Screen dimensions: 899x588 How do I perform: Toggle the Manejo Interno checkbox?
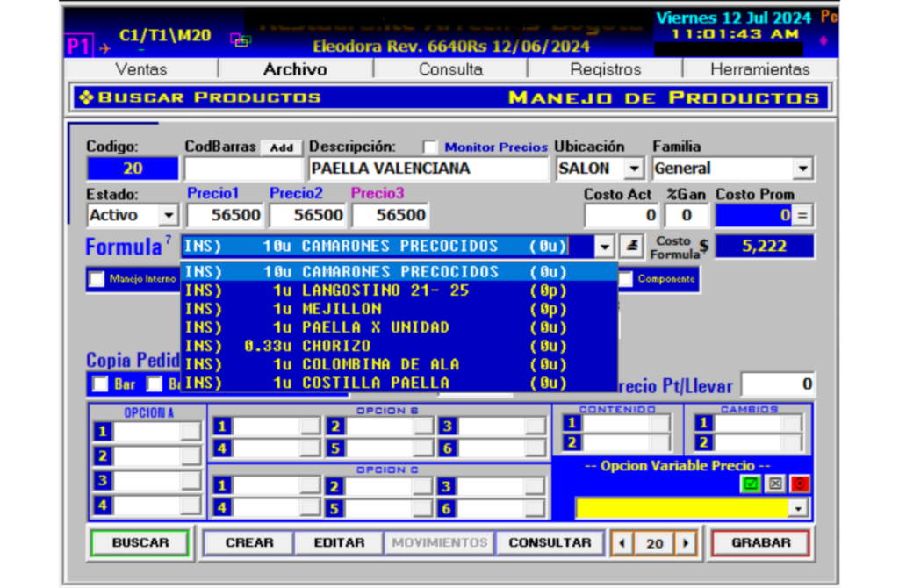97,279
